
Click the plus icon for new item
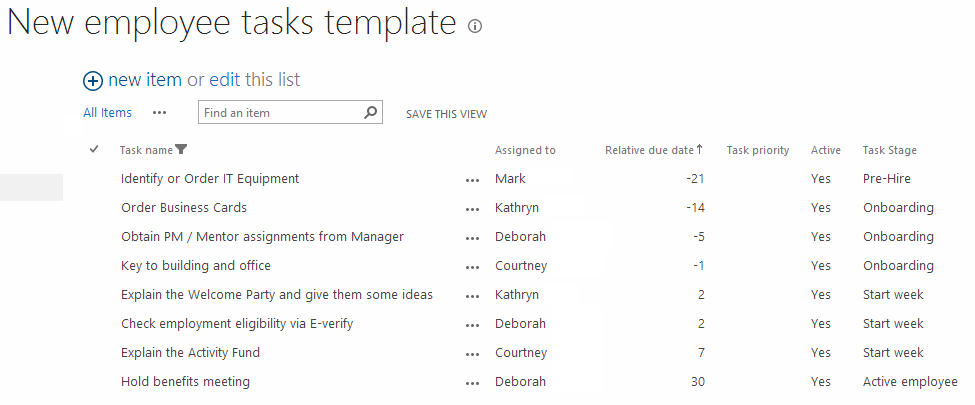pyautogui.click(x=93, y=81)
